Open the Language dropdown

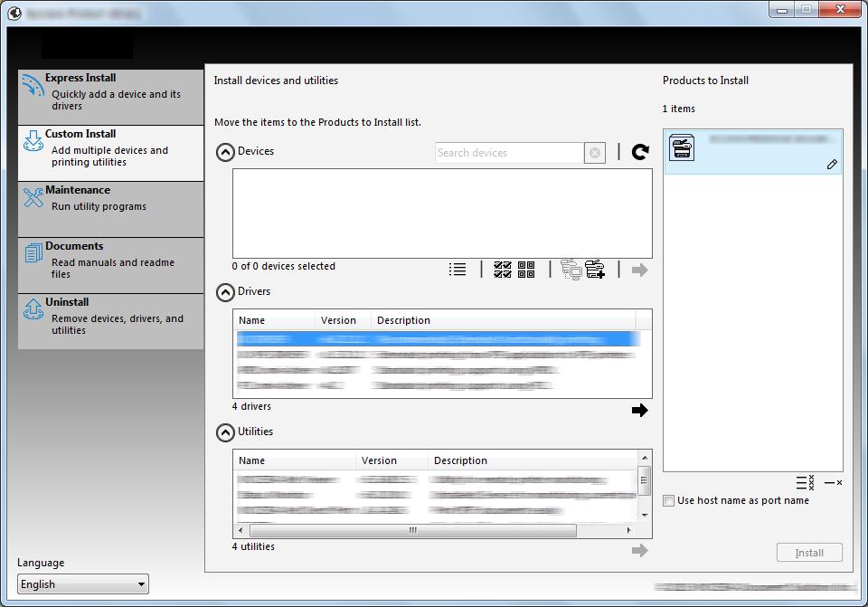[x=83, y=584]
